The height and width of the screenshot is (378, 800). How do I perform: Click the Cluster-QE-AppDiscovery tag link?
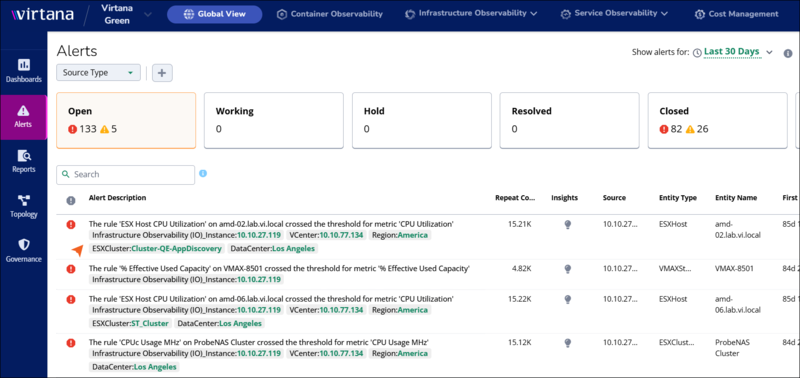177,249
